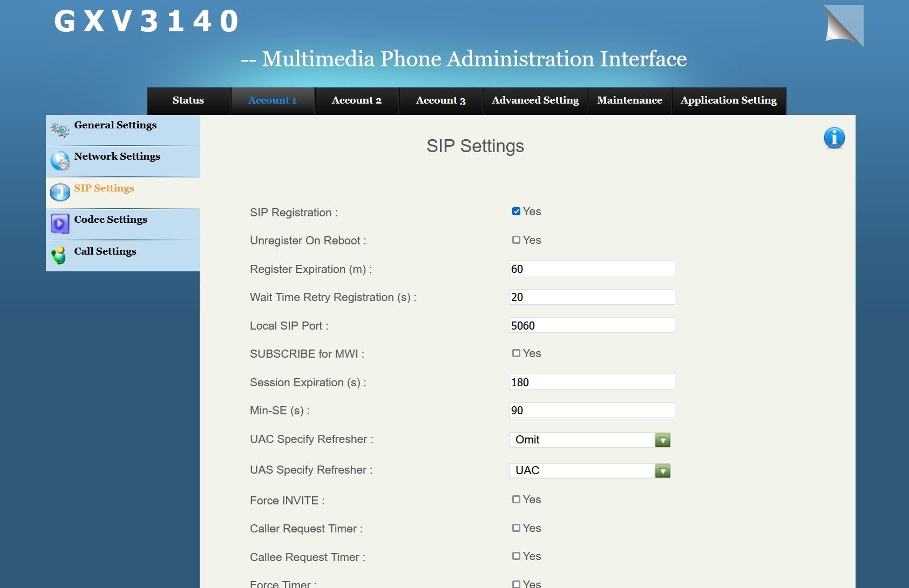Go to Codec Settings page
The height and width of the screenshot is (588, 909).
click(123, 224)
